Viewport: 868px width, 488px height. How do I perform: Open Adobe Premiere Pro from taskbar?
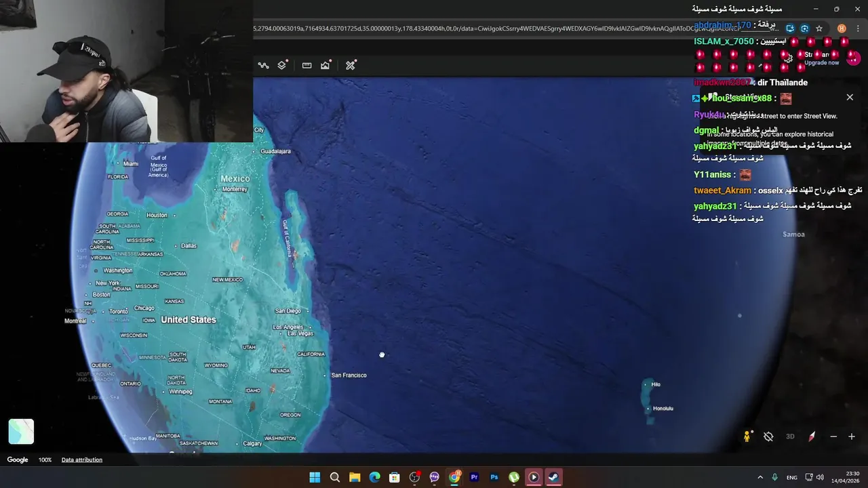[x=474, y=477]
